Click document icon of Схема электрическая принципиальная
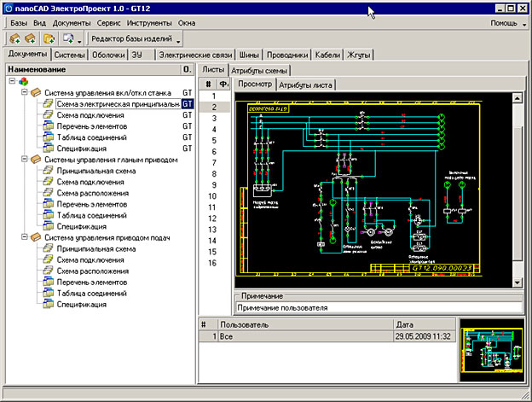The width and height of the screenshot is (532, 402). [49, 103]
